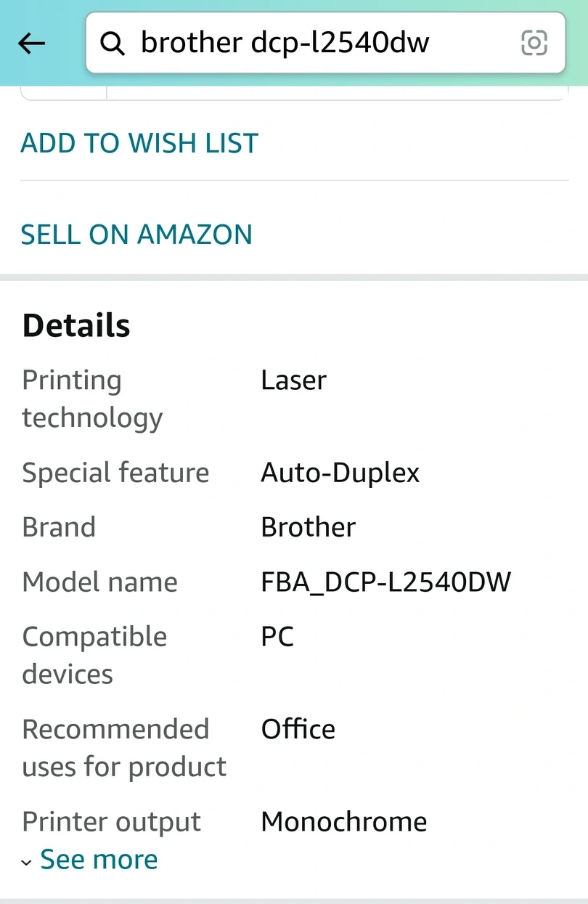Tap the FBA_DCP-L2540DW model name
This screenshot has height=904, width=588.
click(x=386, y=582)
